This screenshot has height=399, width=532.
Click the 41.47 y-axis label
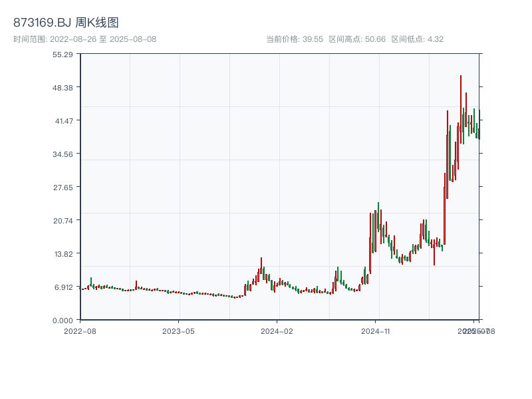pos(64,121)
